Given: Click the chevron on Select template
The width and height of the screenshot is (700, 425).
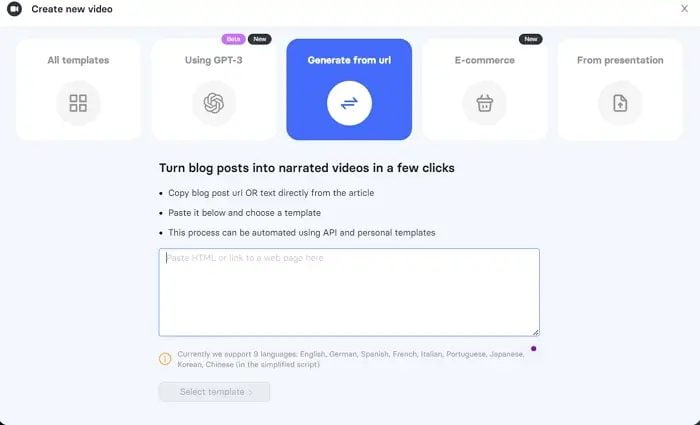Looking at the screenshot, I should (250, 392).
